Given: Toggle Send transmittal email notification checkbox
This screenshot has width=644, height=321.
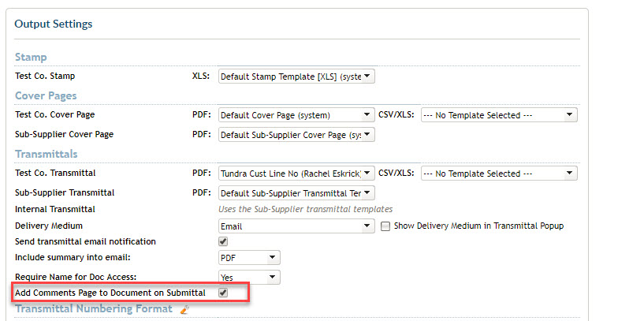Looking at the screenshot, I should pos(223,241).
